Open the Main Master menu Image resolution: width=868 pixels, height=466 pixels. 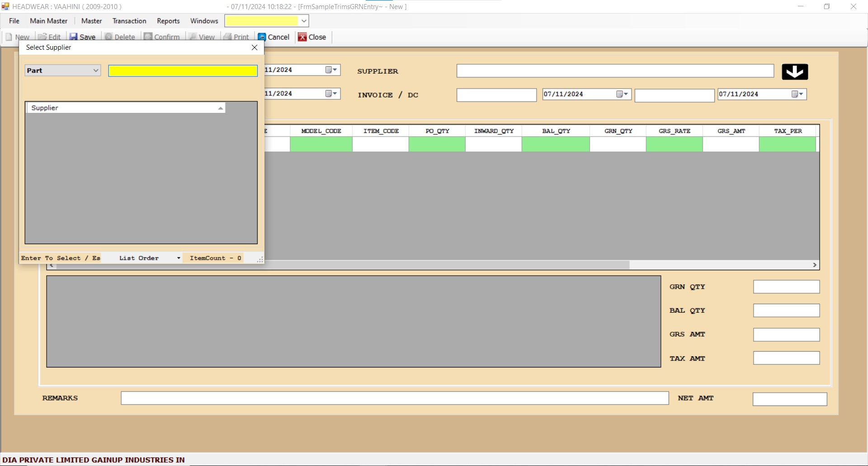[48, 21]
